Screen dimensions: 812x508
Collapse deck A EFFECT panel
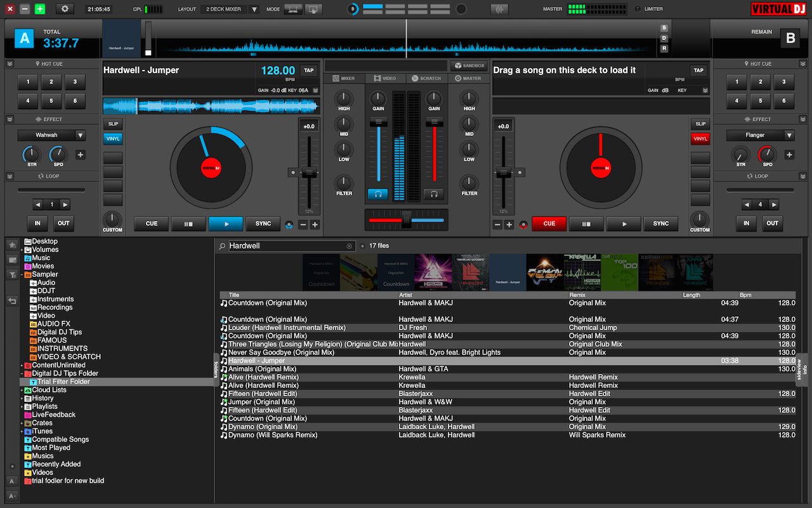[x=10, y=119]
